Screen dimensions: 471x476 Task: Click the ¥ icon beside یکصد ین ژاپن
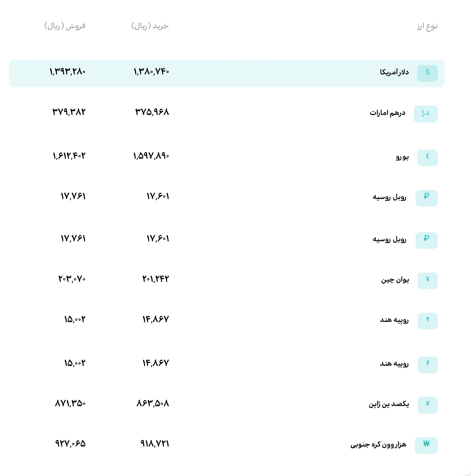pos(427,405)
